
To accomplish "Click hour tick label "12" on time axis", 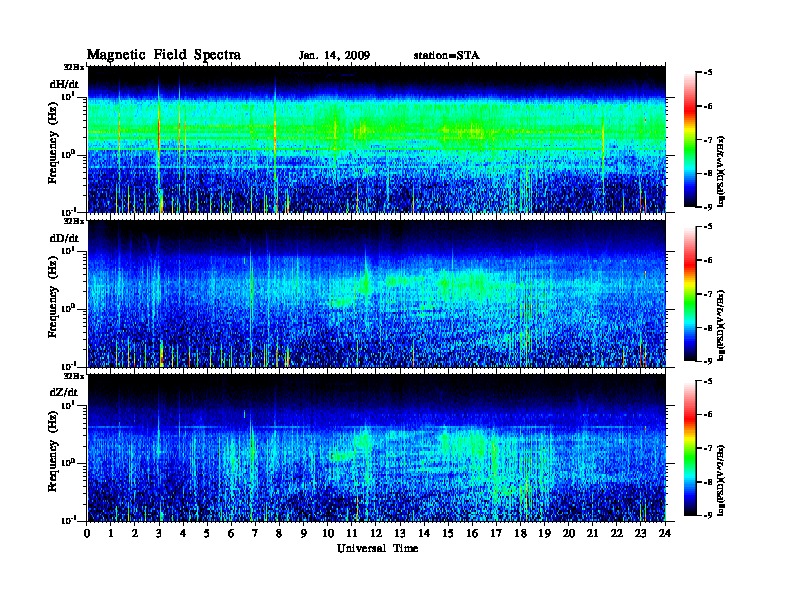I will click(x=376, y=533).
